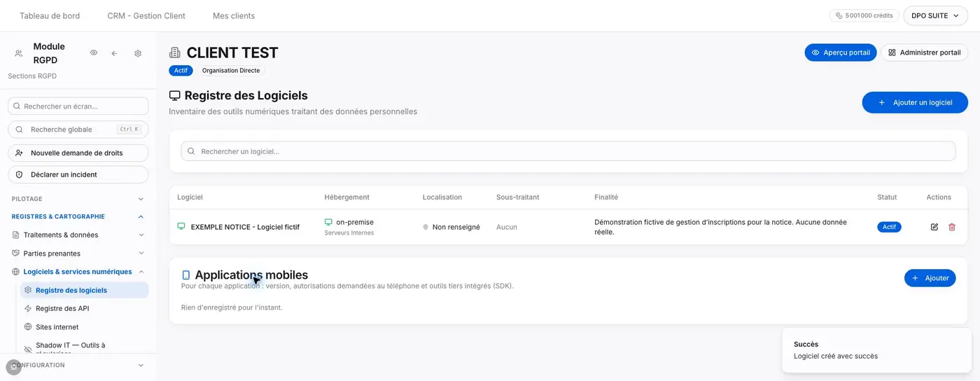This screenshot has height=381, width=980.
Task: Click the Localisation column header
Action: click(x=442, y=198)
